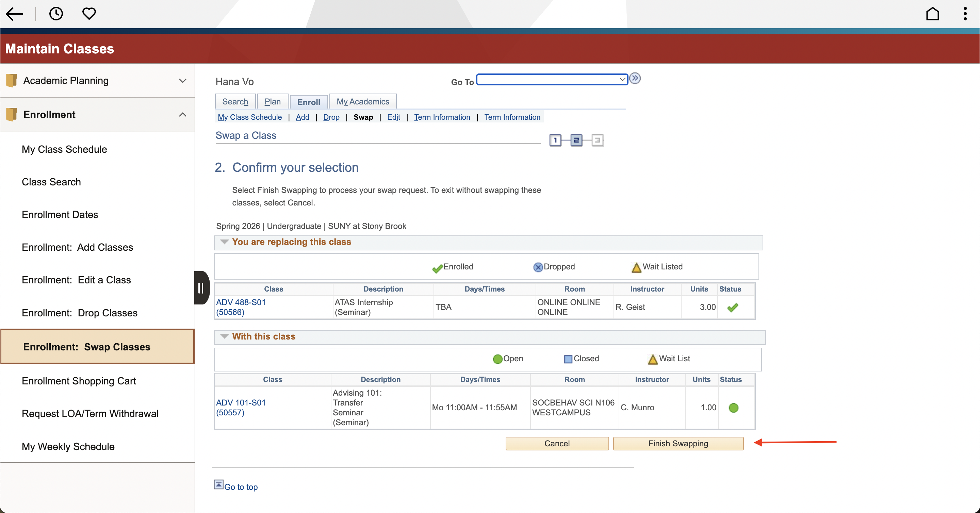Select the Swap sub-tab
Viewport: 980px width, 513px height.
coord(363,117)
